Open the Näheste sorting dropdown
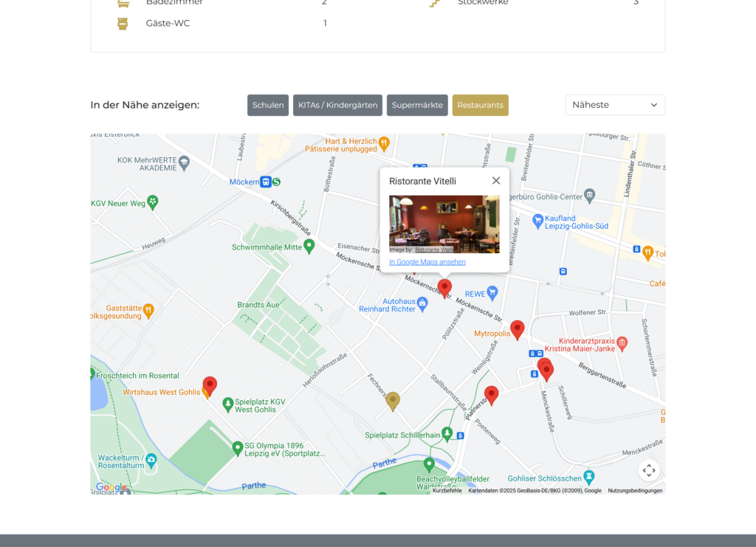The width and height of the screenshot is (756, 547). tap(615, 105)
